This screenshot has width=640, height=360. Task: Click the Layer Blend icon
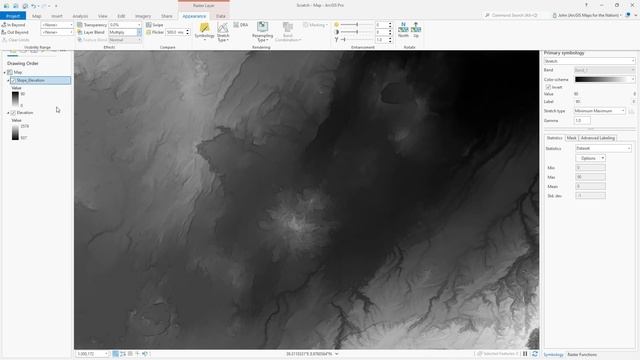pyautogui.click(x=80, y=32)
